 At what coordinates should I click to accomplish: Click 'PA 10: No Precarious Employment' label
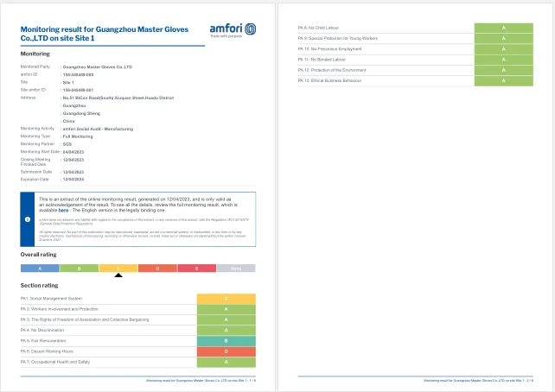(330, 49)
